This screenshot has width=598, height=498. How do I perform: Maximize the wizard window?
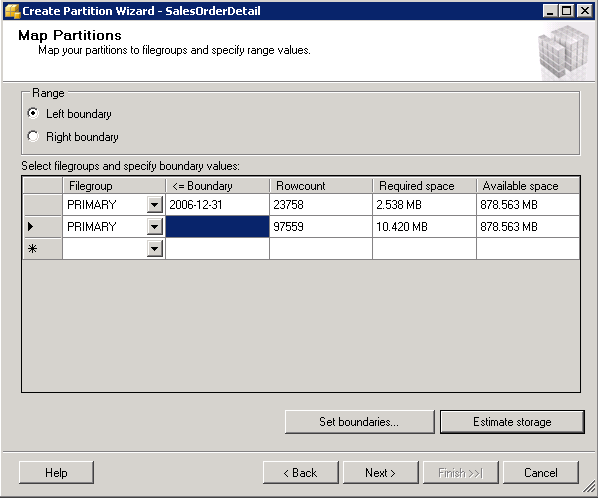click(567, 11)
